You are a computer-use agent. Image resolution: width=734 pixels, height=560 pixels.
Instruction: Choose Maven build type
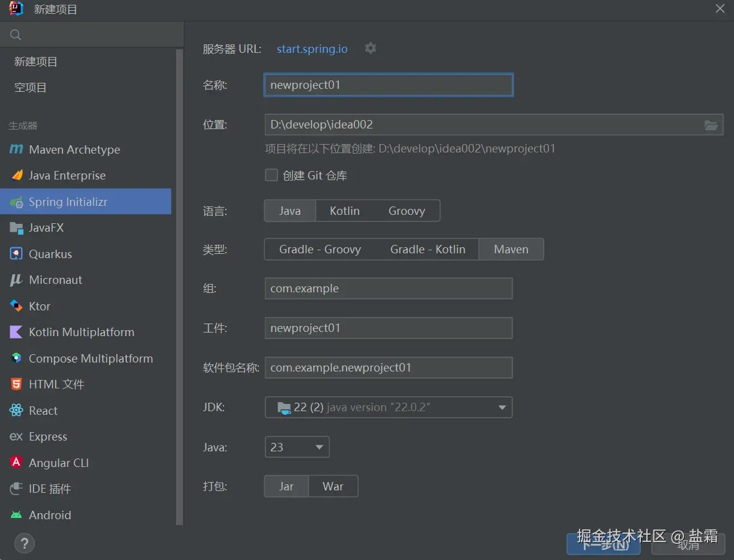(x=511, y=249)
